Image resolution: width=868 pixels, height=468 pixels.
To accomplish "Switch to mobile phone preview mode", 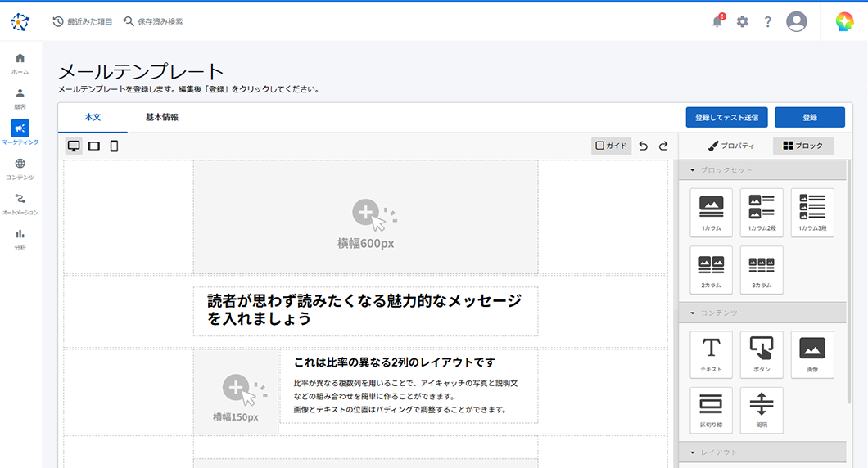I will (114, 146).
